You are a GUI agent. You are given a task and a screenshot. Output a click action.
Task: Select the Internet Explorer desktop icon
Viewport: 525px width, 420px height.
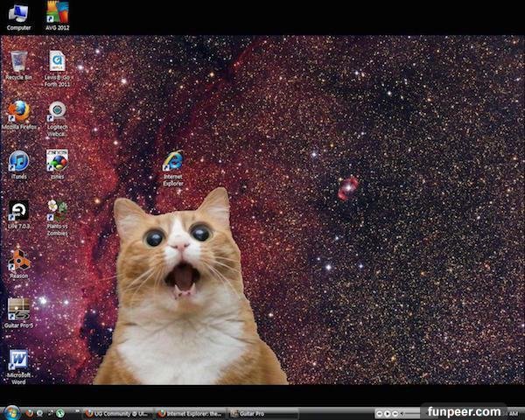173,163
